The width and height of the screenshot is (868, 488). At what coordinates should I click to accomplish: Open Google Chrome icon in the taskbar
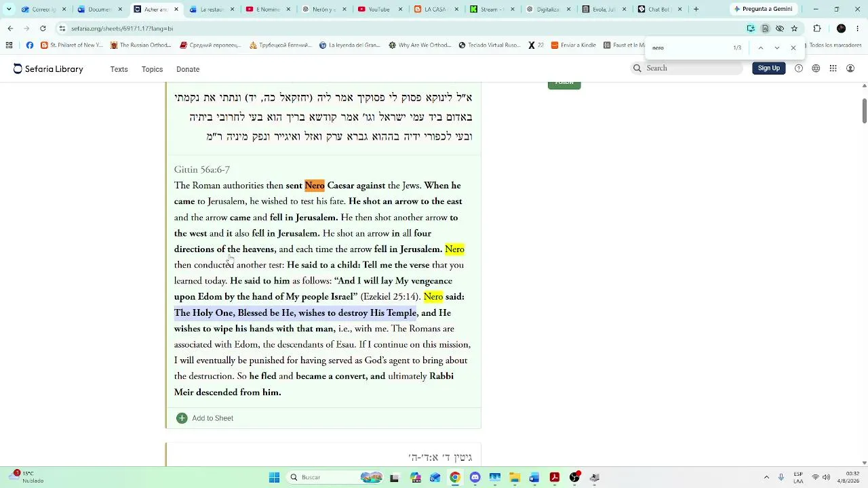click(455, 477)
